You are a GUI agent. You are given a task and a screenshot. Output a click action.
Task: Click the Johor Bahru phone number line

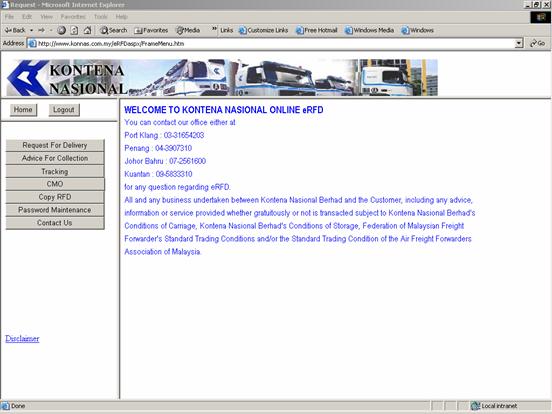click(165, 161)
